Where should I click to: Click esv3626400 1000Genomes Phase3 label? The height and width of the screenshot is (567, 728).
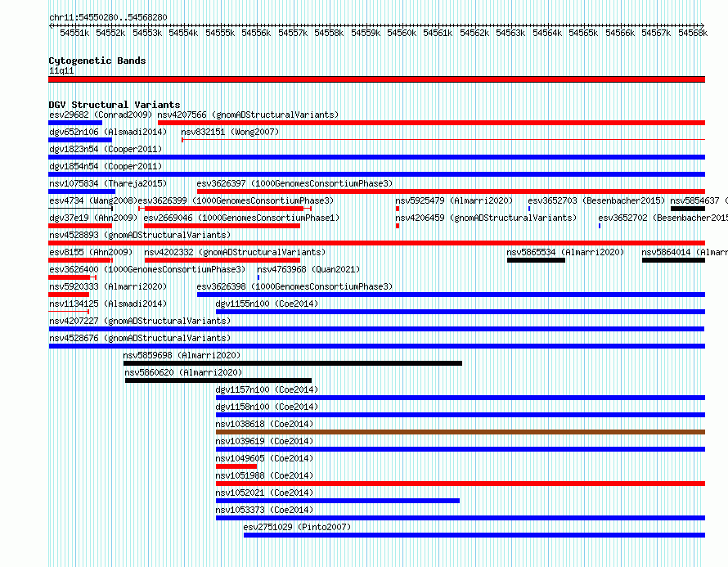click(x=147, y=269)
